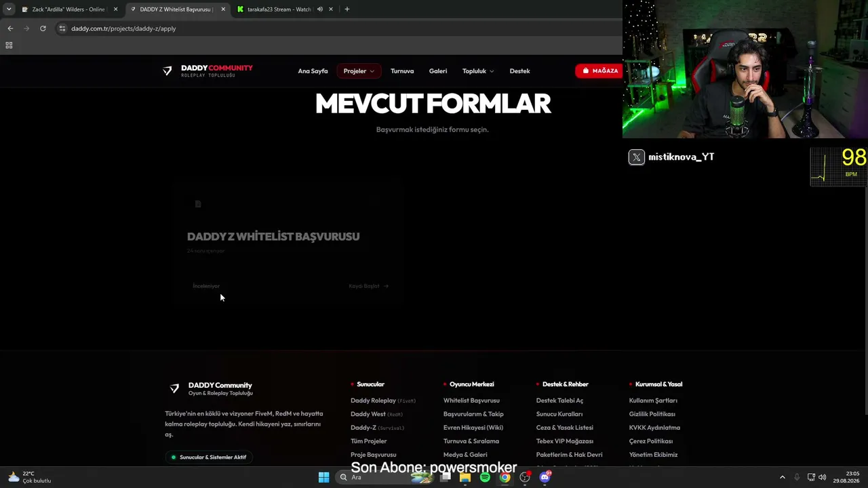This screenshot has height=488, width=868.
Task: Go back to the previous page
Action: [10, 28]
